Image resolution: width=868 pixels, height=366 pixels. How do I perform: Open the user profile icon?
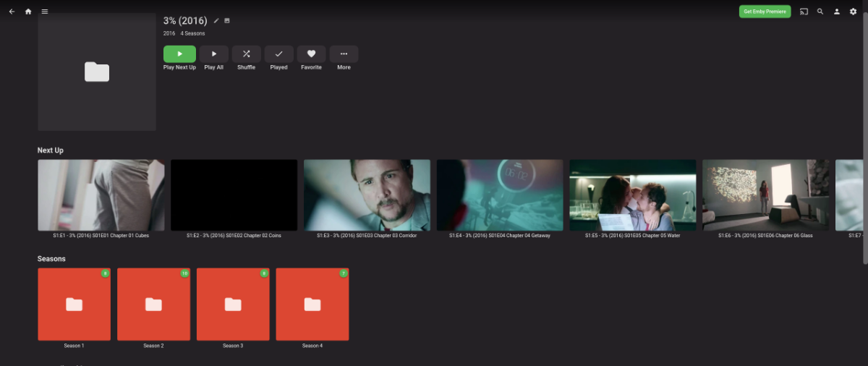(837, 12)
